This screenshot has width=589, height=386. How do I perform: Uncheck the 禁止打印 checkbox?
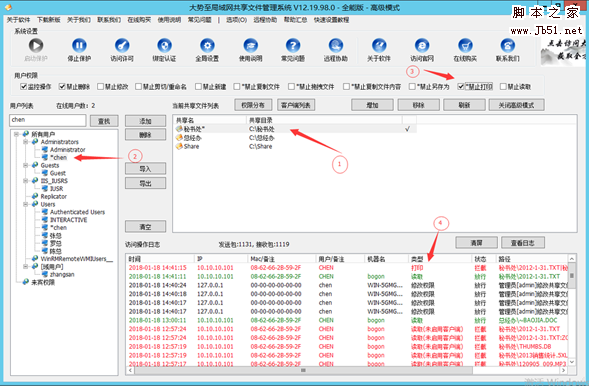pos(461,87)
